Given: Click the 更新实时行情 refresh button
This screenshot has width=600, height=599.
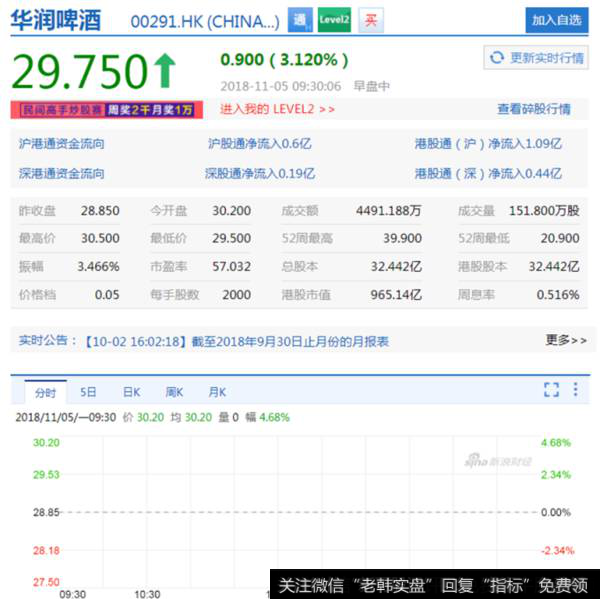Looking at the screenshot, I should click(536, 57).
